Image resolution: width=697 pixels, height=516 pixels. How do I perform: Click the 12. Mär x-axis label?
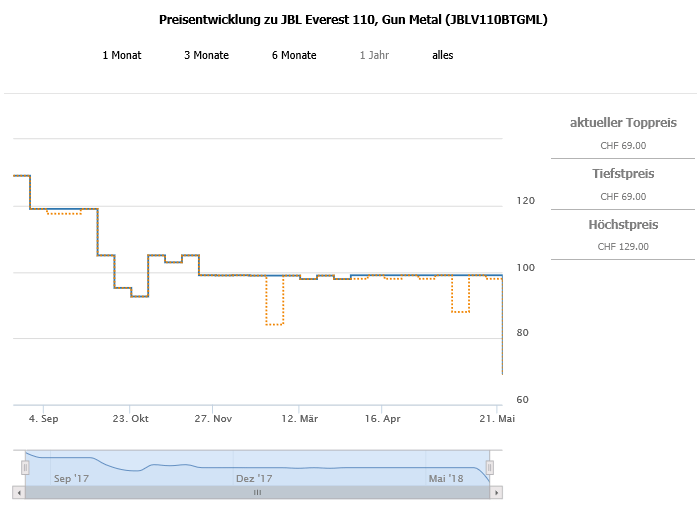pos(301,419)
